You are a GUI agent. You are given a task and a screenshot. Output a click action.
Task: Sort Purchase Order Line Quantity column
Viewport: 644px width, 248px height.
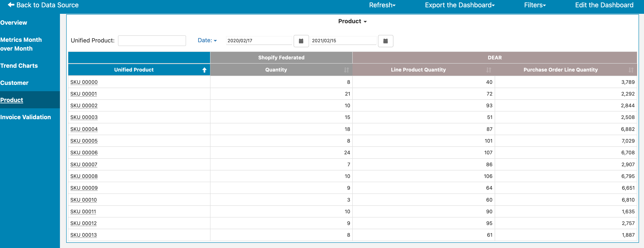click(631, 70)
